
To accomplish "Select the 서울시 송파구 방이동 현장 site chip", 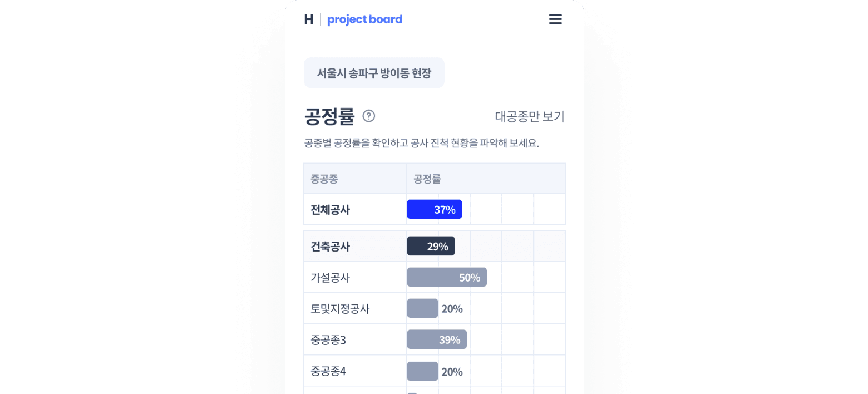I will (374, 73).
